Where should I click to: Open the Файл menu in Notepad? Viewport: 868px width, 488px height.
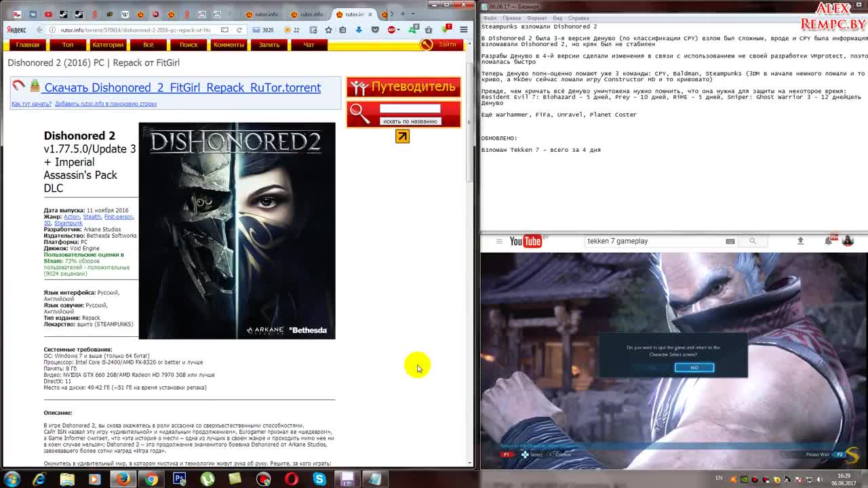coord(490,18)
